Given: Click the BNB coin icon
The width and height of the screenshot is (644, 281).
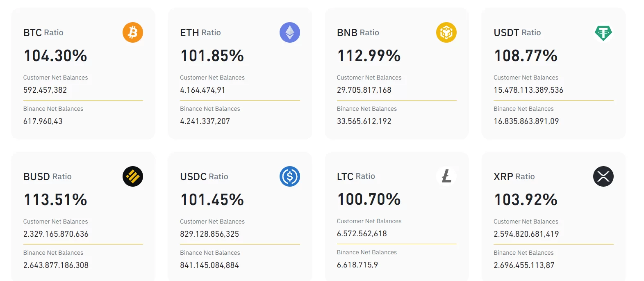Looking at the screenshot, I should pos(446,32).
